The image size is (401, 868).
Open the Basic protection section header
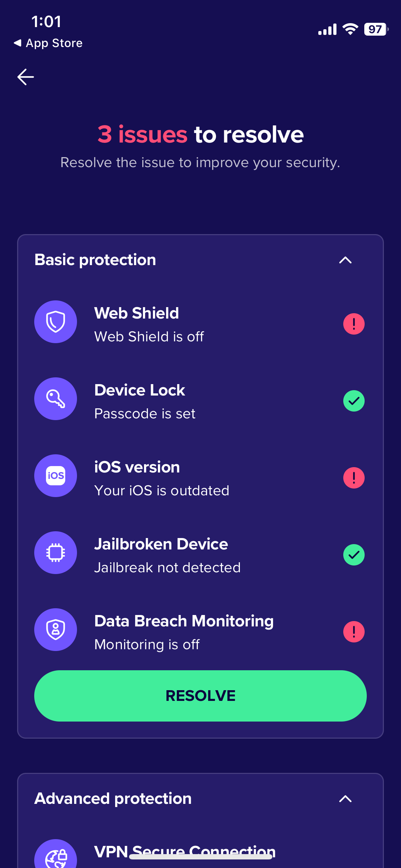click(95, 260)
